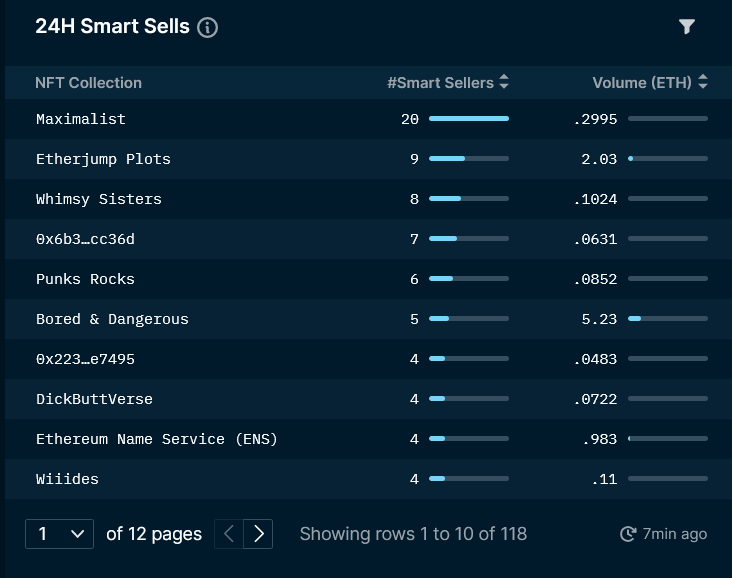This screenshot has width=732, height=578.
Task: Open the Maximalist collection row
Action: point(368,119)
